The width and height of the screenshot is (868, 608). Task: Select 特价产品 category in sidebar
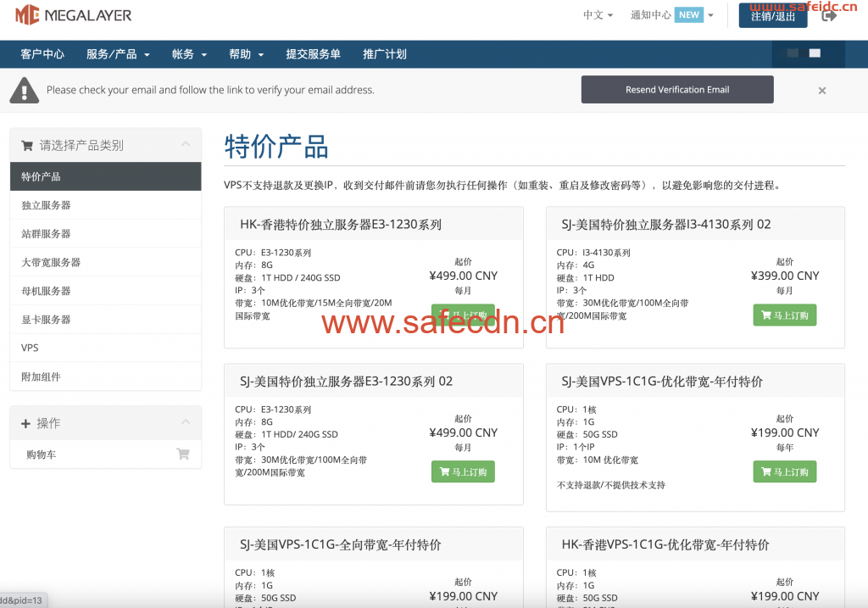tap(106, 176)
